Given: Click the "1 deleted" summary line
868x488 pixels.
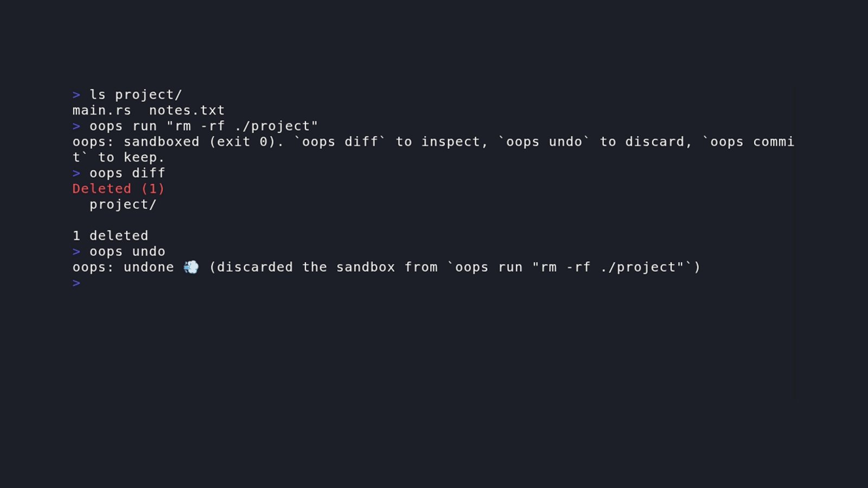Looking at the screenshot, I should (x=110, y=236).
